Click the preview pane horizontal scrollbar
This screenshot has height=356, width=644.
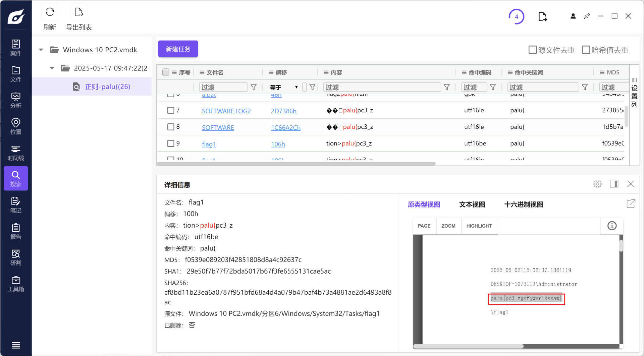click(469, 346)
